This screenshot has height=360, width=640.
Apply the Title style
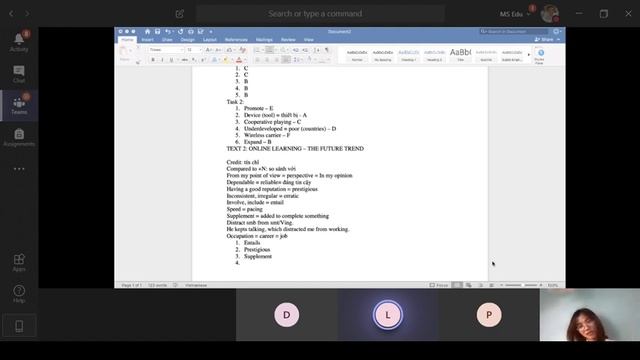tap(460, 56)
